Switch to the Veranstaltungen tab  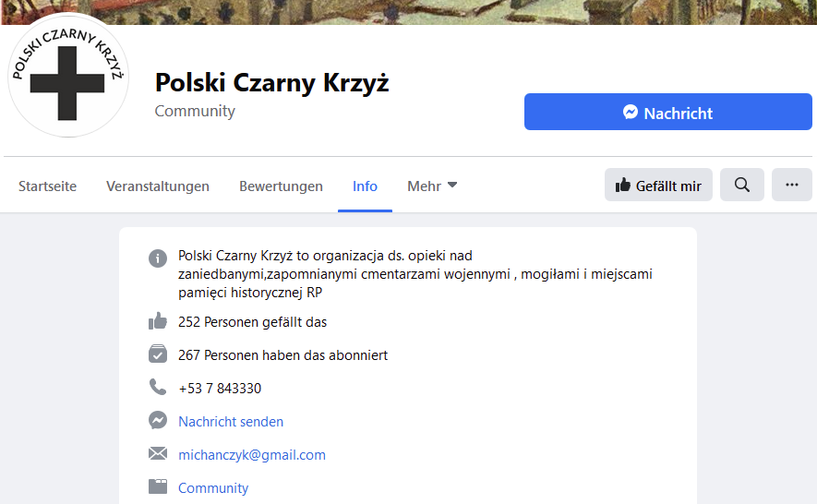(x=158, y=186)
